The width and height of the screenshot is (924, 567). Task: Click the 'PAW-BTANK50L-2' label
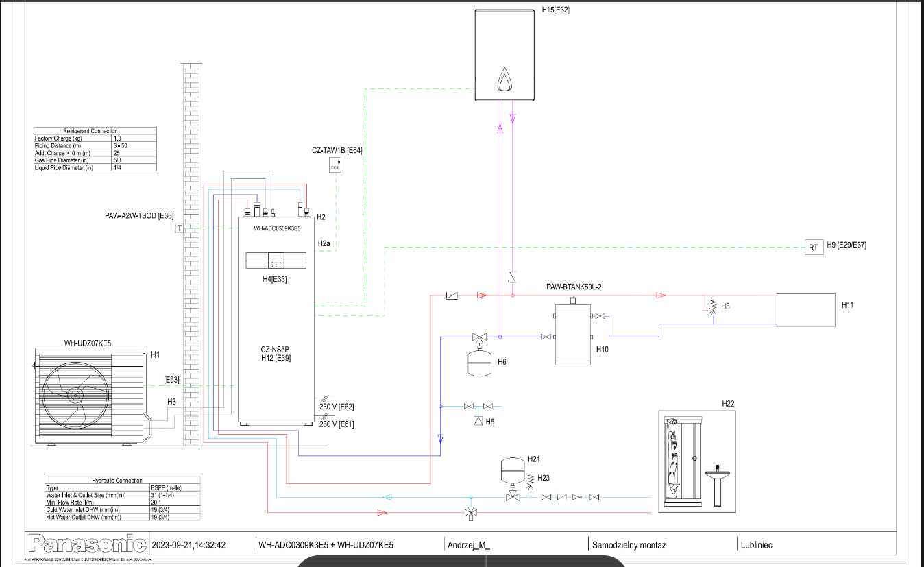(x=574, y=287)
